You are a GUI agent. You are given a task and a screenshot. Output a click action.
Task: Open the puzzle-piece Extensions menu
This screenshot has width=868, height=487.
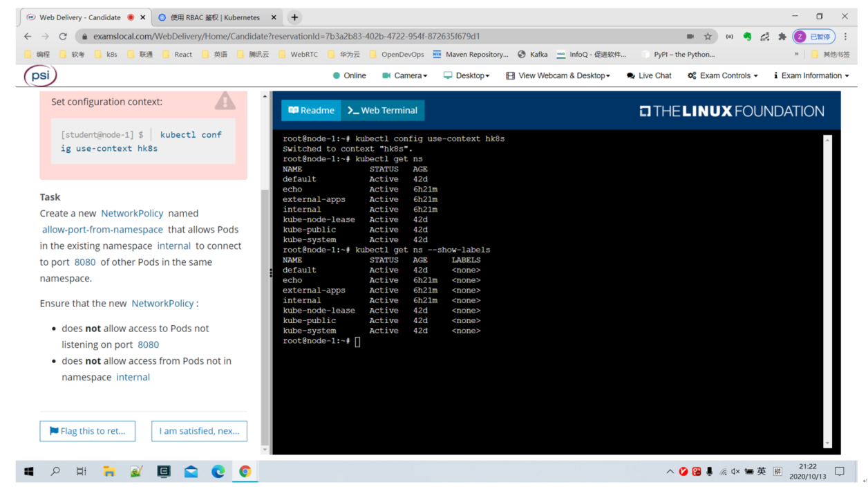click(782, 36)
